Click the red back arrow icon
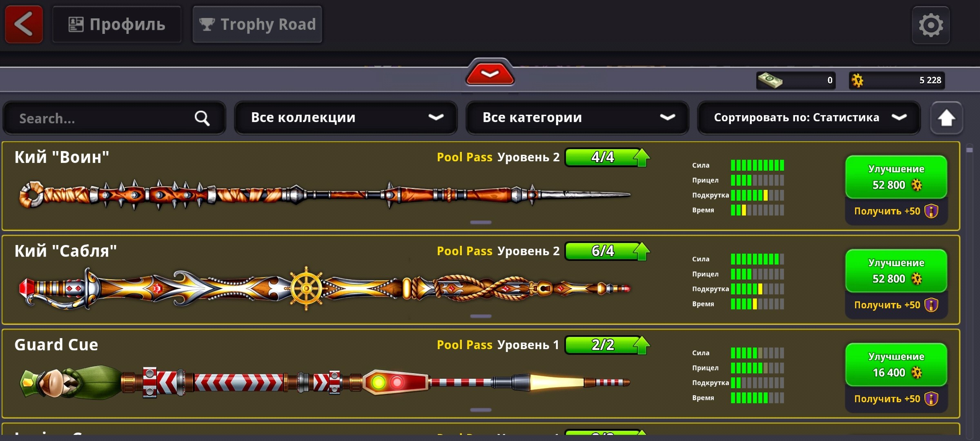Image resolution: width=980 pixels, height=441 pixels. point(24,24)
